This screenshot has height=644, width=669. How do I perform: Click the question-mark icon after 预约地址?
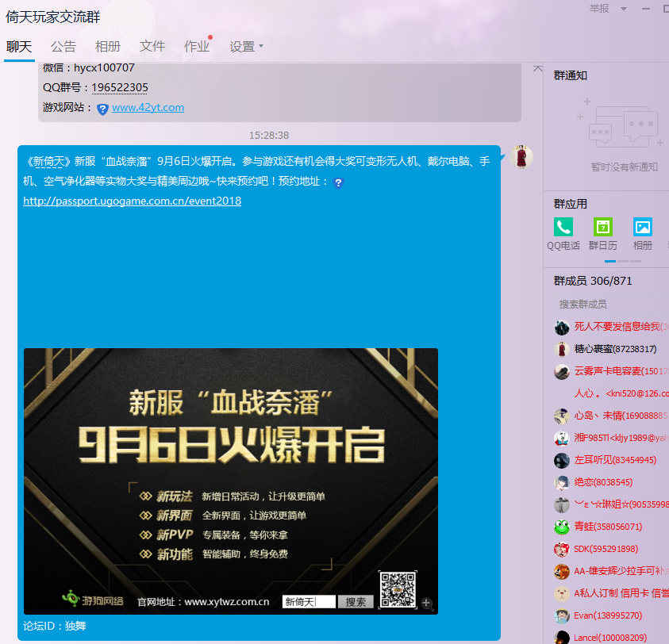(x=338, y=183)
